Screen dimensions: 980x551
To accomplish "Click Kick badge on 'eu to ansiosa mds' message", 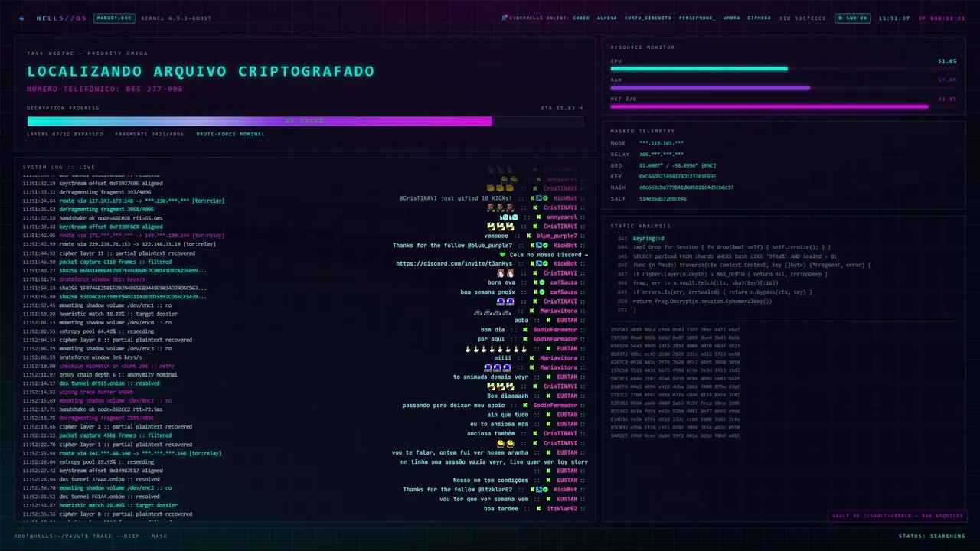I will (548, 423).
